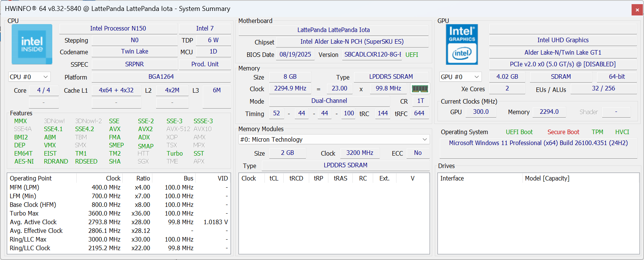The image size is (644, 260).
Task: Click the Interface column header in Drives
Action: click(x=452, y=178)
